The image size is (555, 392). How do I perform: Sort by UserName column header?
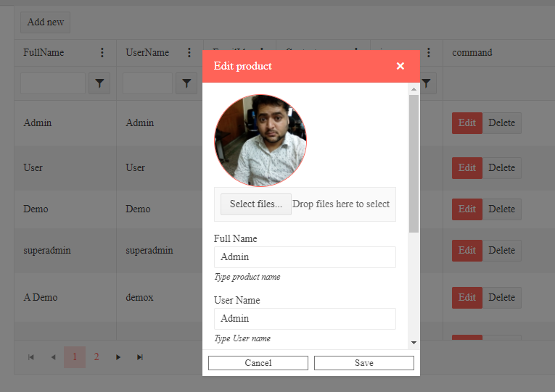[147, 53]
